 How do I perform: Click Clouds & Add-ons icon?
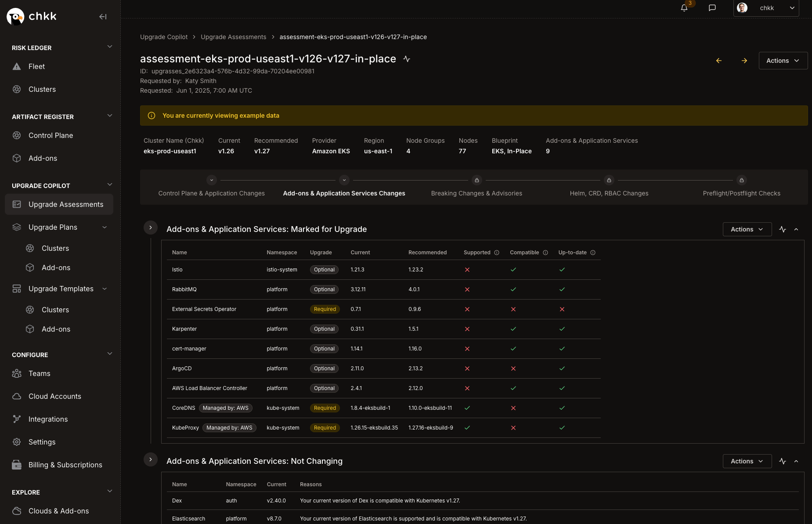17,511
